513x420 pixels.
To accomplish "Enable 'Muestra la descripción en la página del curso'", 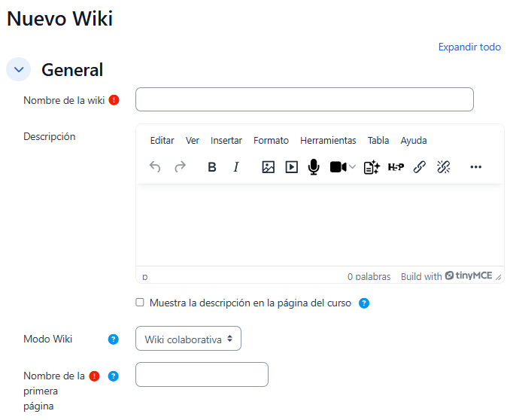I will click(x=139, y=303).
